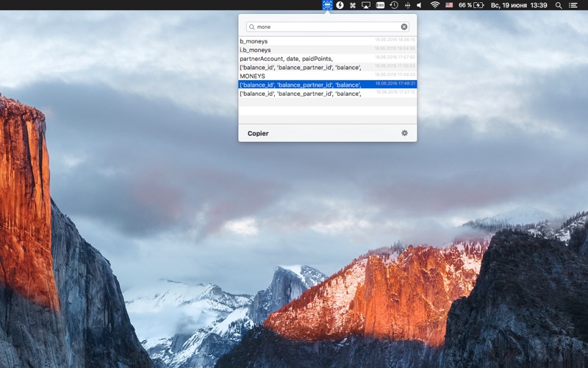
Task: Open the battery status showing 66 %
Action: (471, 5)
